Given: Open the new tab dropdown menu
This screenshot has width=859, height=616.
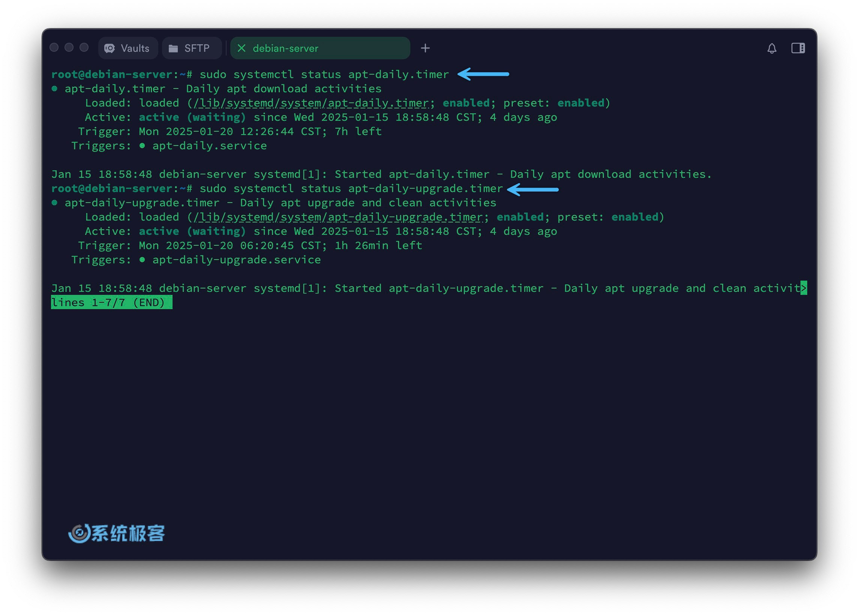Looking at the screenshot, I should pyautogui.click(x=425, y=47).
